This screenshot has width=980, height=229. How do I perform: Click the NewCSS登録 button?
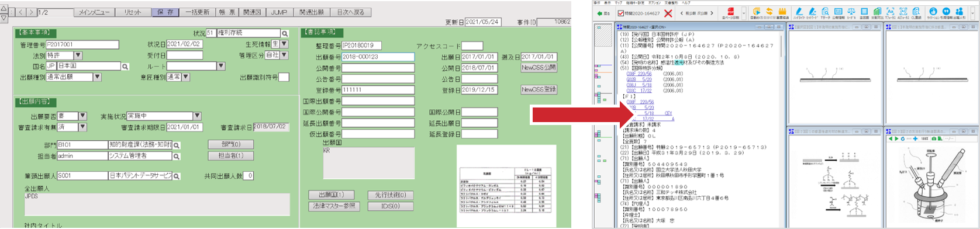[x=539, y=90]
